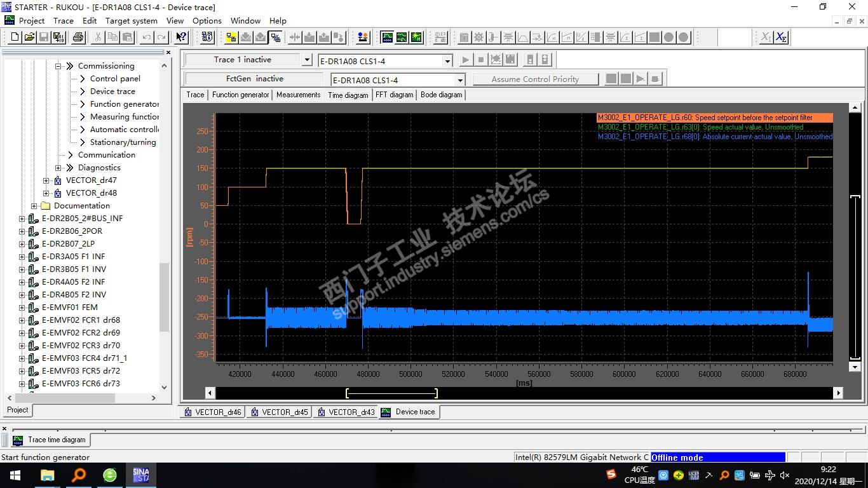Click the blue Absolute current r68 legend entry
The height and width of the screenshot is (488, 868).
pyautogui.click(x=714, y=137)
